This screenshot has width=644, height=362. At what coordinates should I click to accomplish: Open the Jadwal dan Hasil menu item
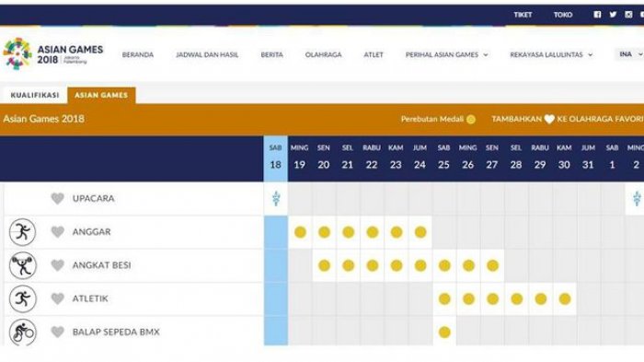click(207, 54)
